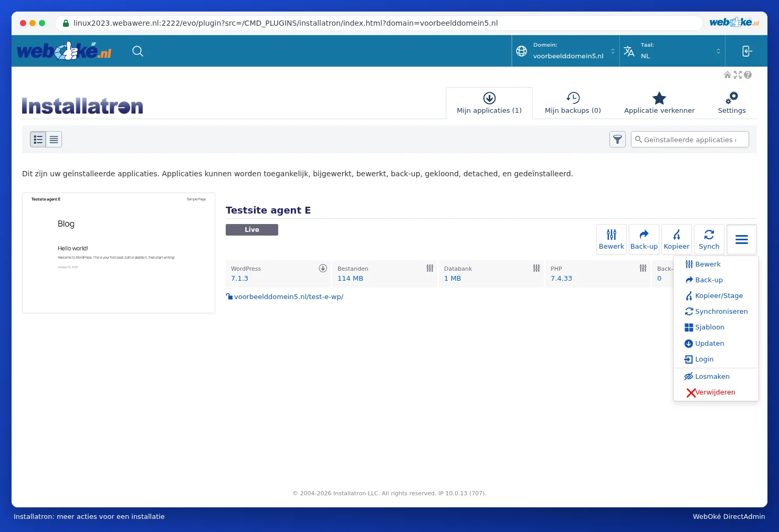Open the search magnifier in the blue header

click(x=138, y=51)
